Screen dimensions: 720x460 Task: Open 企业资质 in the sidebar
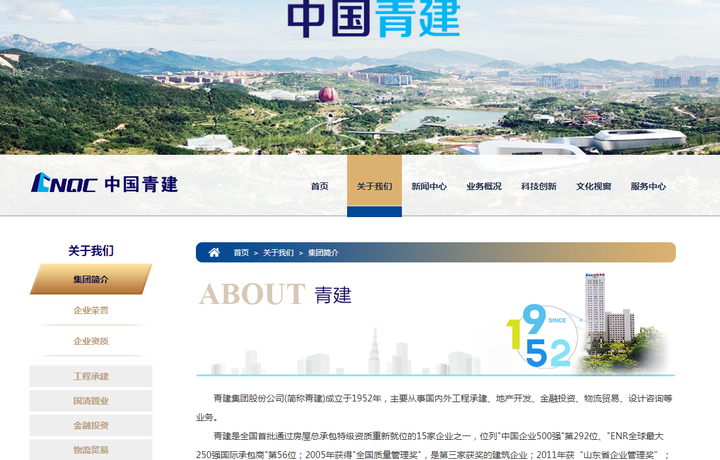click(91, 341)
